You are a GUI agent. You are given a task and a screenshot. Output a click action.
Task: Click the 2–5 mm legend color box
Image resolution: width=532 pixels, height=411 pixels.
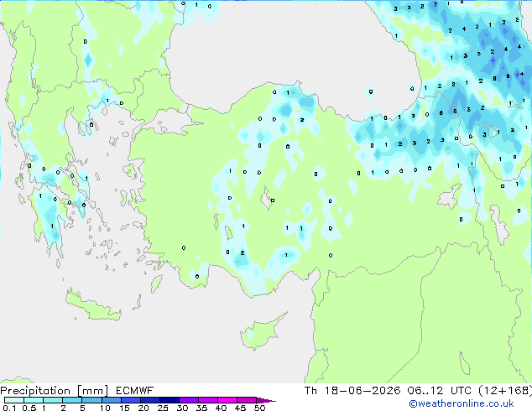tap(72, 400)
